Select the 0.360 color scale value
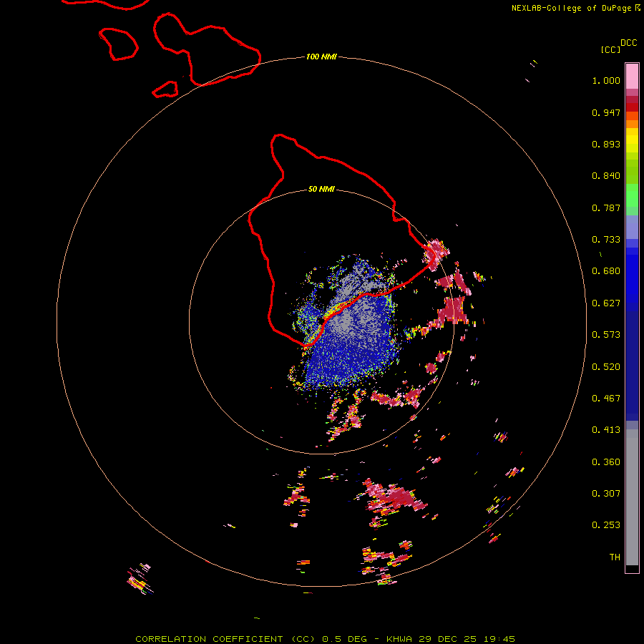Viewport: 644px width, 644px height. [x=606, y=462]
